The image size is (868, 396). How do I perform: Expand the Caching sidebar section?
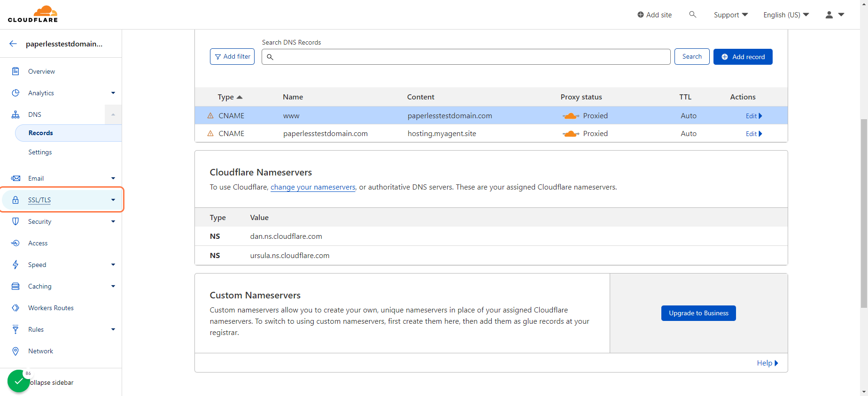coord(113,286)
